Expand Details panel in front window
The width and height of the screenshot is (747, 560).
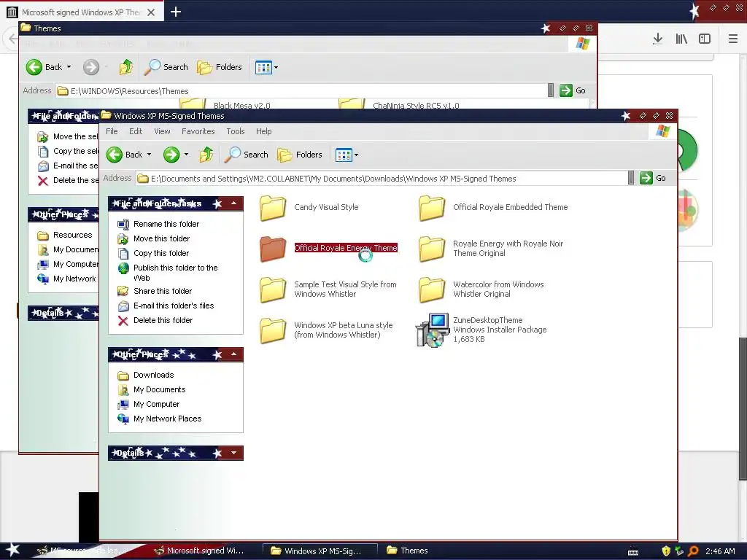pos(234,453)
